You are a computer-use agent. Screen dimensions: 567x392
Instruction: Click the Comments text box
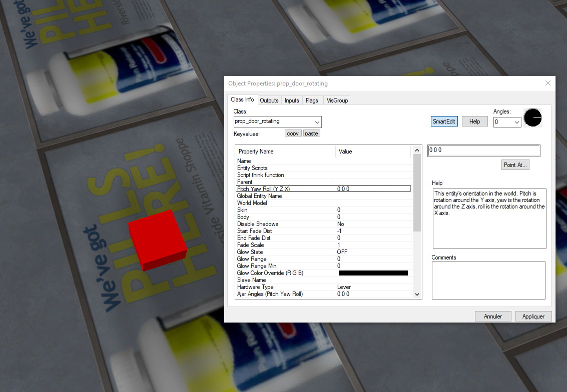pyautogui.click(x=488, y=280)
